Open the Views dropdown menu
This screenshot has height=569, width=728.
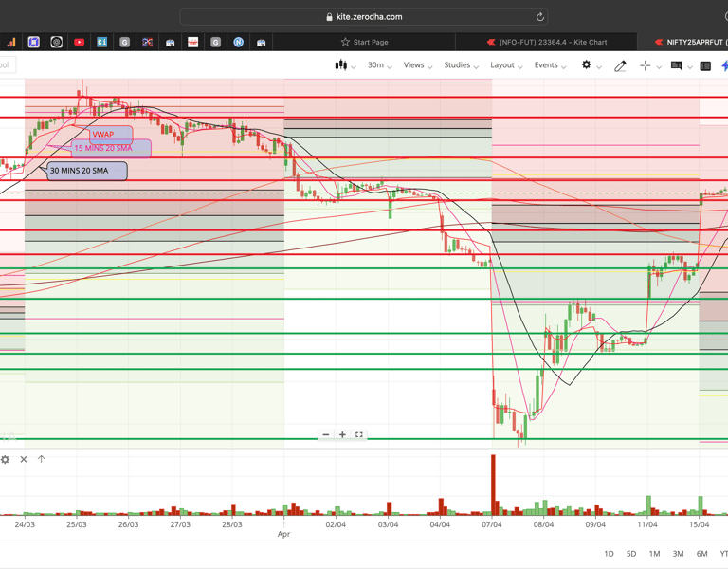418,65
